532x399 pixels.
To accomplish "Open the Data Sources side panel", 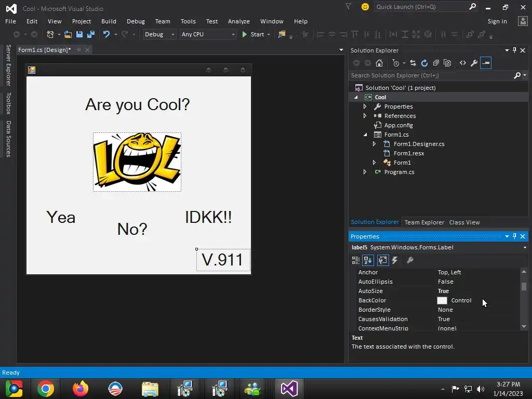I will click(8, 139).
